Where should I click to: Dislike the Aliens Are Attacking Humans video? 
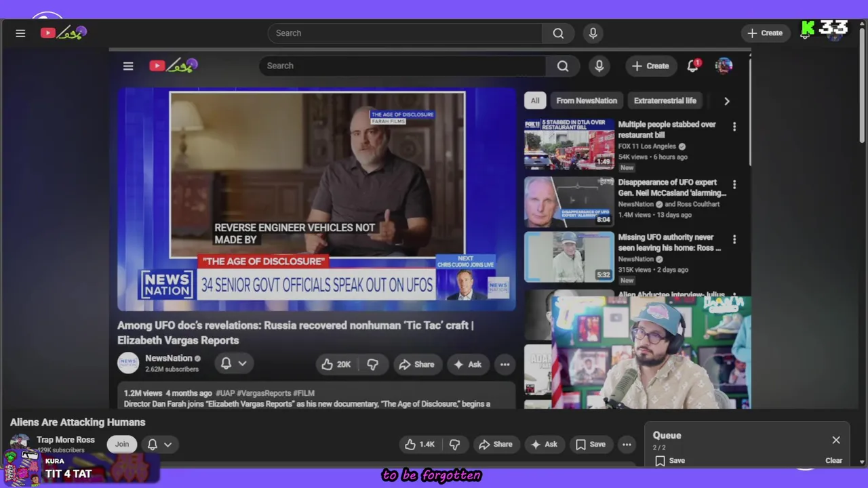(x=455, y=445)
